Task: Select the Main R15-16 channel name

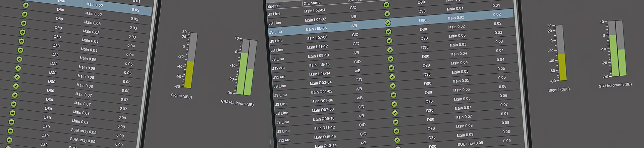Action: (x=325, y=137)
